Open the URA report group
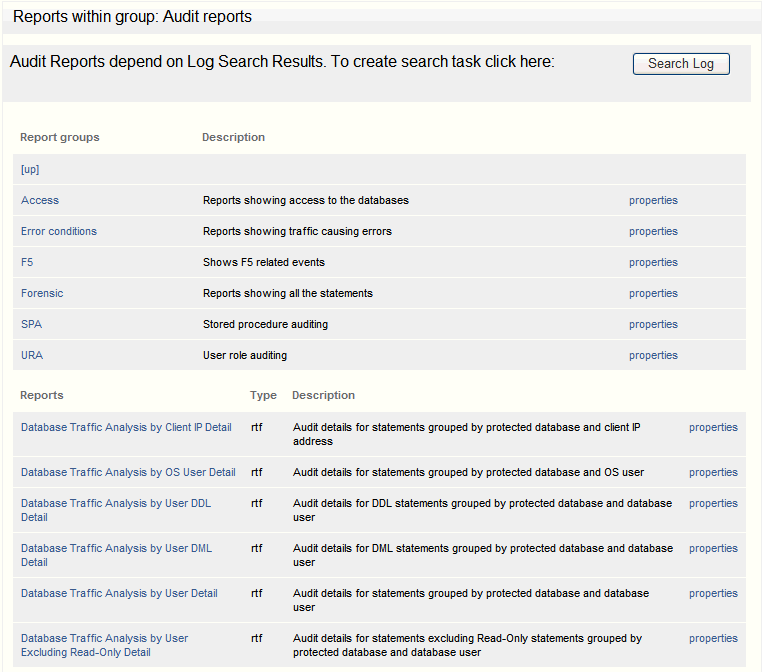Viewport: 762px width, 672px height. pos(32,355)
